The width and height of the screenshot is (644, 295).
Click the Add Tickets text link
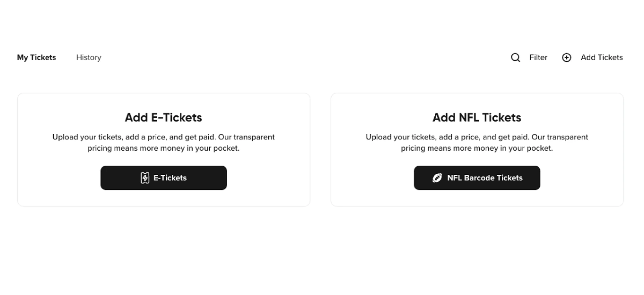(602, 58)
